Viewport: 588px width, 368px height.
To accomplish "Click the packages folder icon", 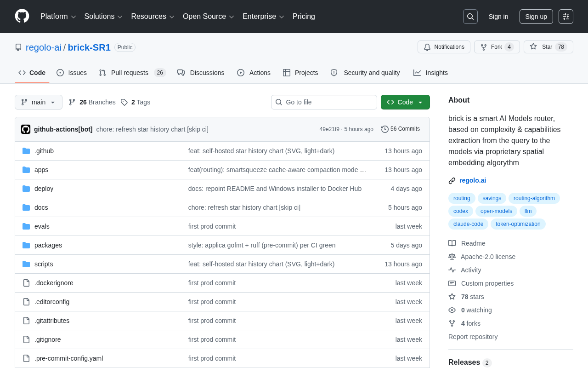I will tap(26, 245).
